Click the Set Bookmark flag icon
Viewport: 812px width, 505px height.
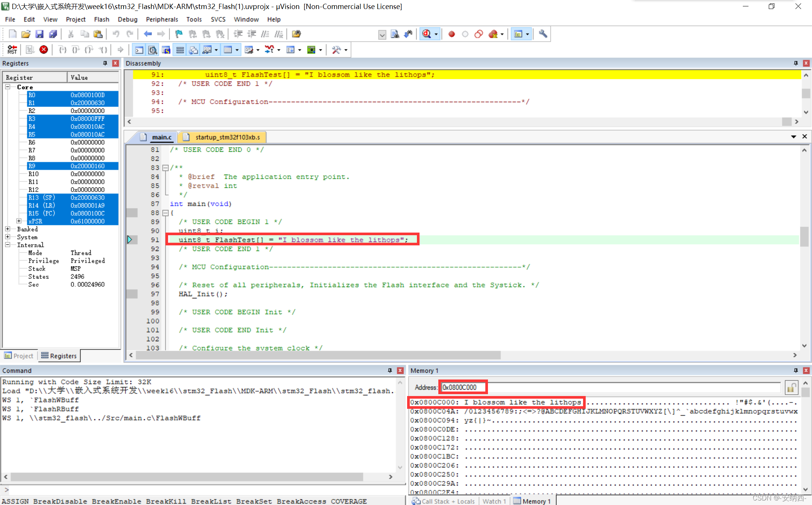pyautogui.click(x=179, y=34)
